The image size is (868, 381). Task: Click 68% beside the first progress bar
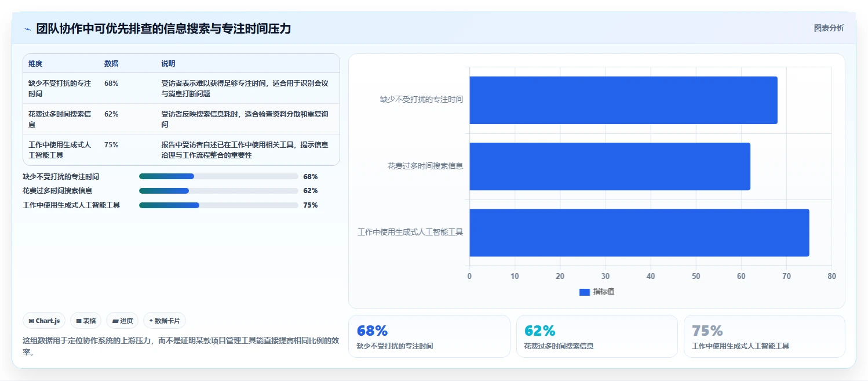click(x=311, y=177)
